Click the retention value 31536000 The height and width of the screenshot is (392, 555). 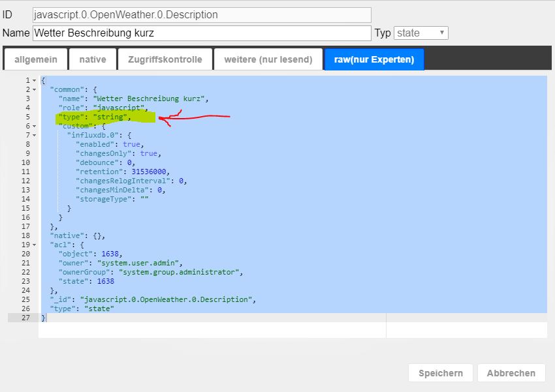(x=149, y=172)
